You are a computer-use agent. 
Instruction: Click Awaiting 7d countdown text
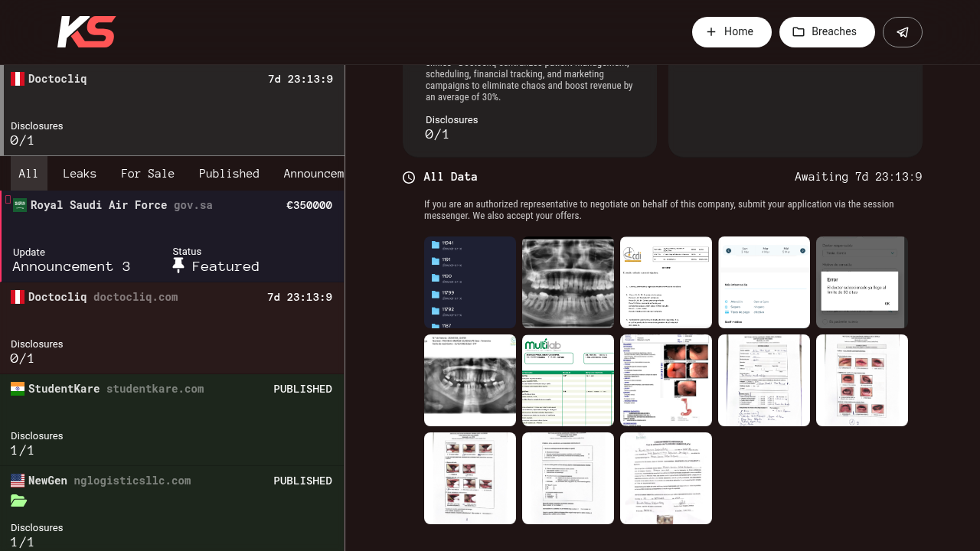coord(858,177)
